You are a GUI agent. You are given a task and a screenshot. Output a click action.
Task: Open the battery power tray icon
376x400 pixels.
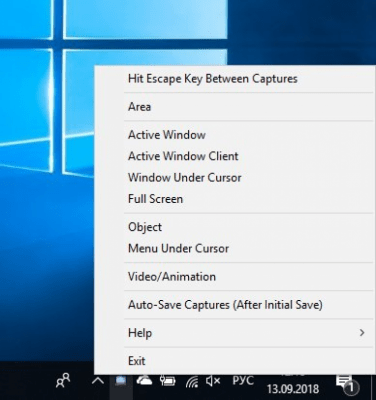click(168, 380)
